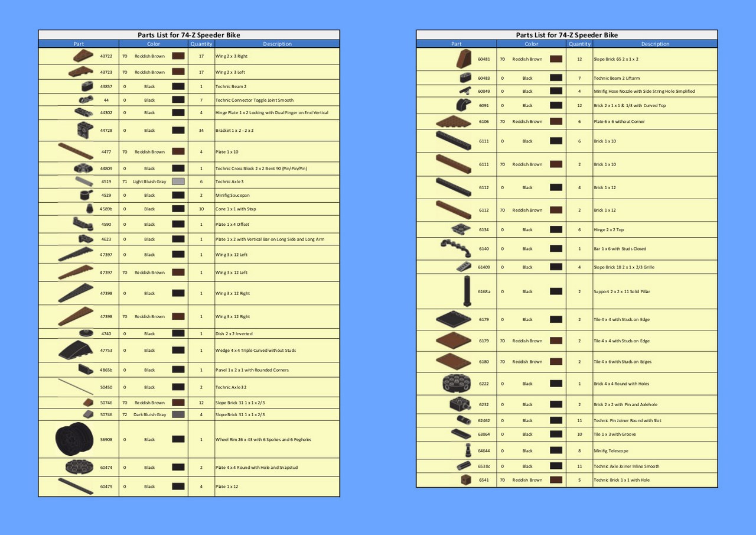Viewport: 756px width, 535px height.
Task: Click the Brick 2 x 2 with Pin image
Action: tap(460, 404)
